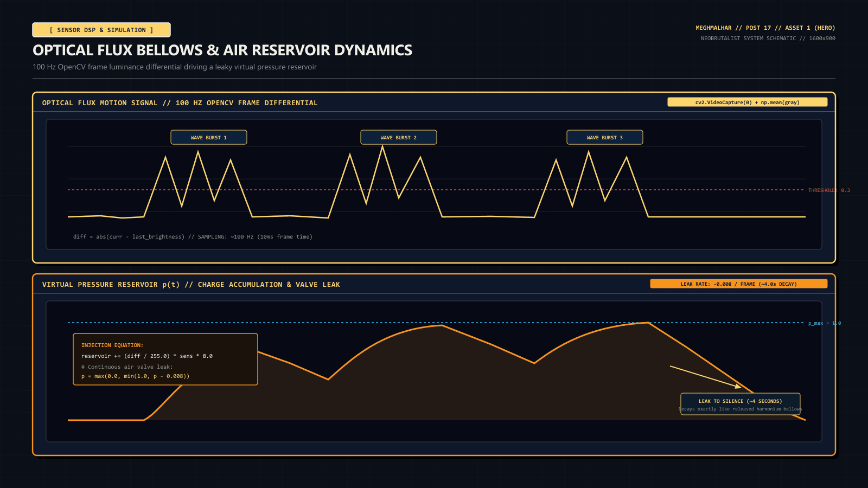Click the LEAK RATE orange tag
Screen dimensions: 868x488
(x=738, y=284)
